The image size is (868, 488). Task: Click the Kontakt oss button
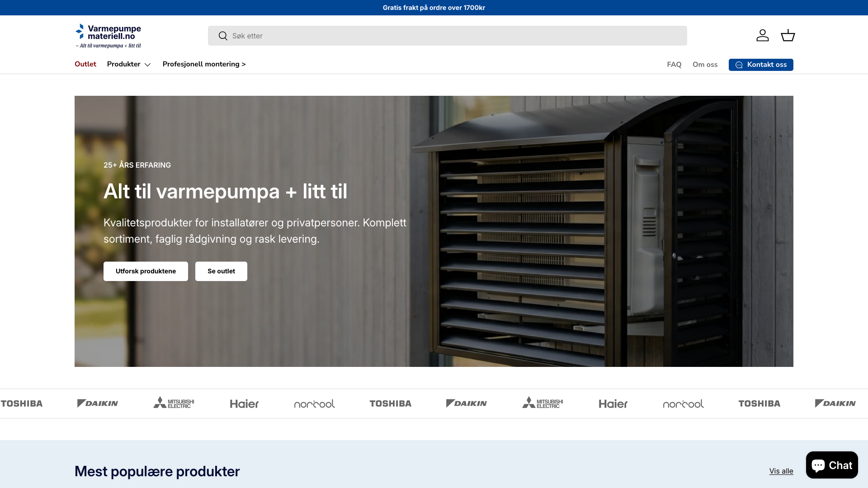coord(761,65)
